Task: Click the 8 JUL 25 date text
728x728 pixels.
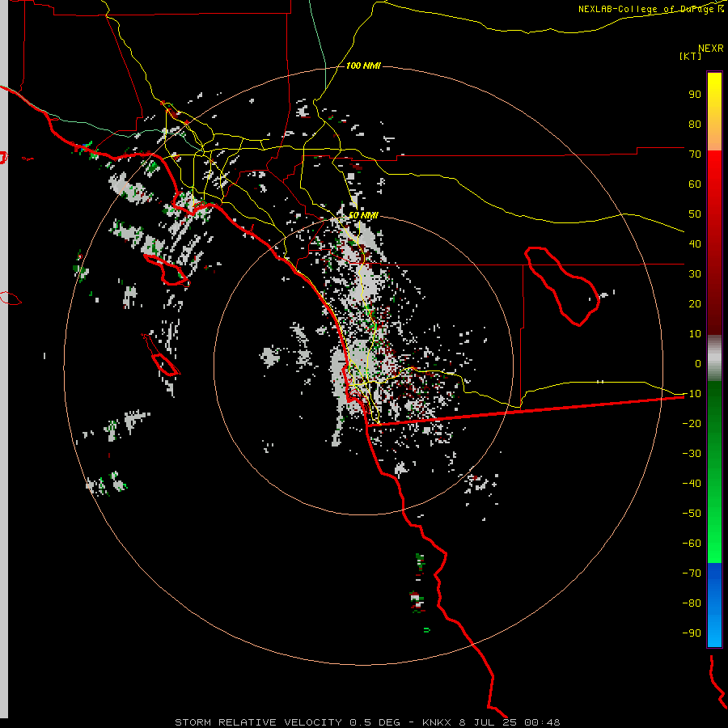Action: pyautogui.click(x=488, y=722)
